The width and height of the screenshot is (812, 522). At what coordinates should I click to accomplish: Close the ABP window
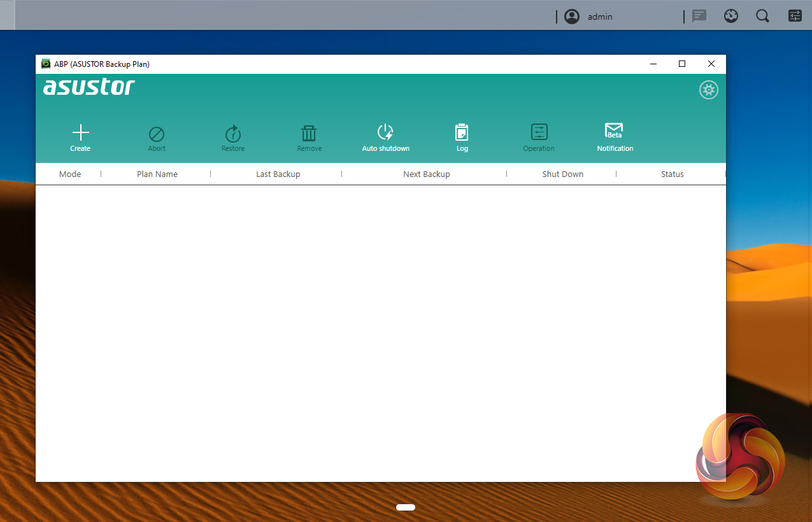point(711,64)
